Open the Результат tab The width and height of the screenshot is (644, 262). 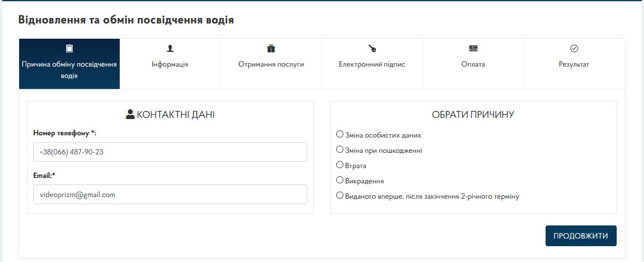coord(574,64)
